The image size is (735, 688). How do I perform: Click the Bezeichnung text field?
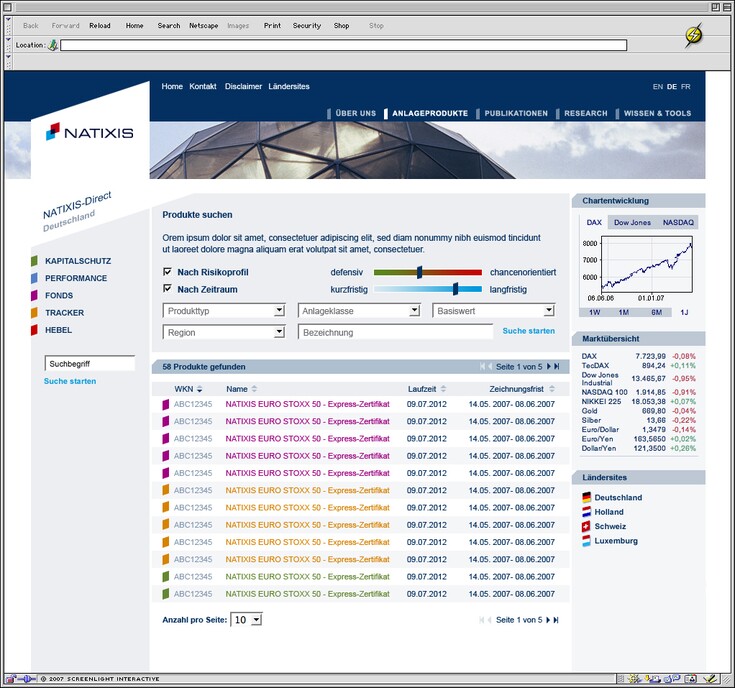(395, 332)
